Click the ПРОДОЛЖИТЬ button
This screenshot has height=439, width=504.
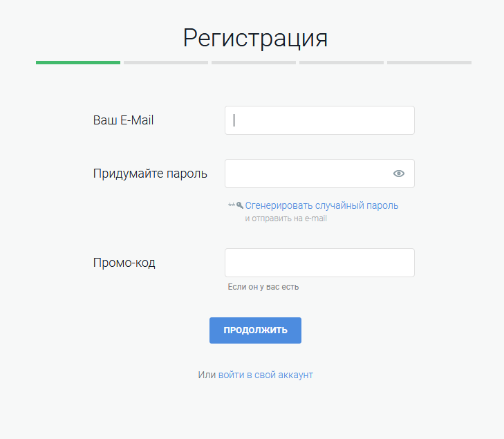pyautogui.click(x=255, y=330)
